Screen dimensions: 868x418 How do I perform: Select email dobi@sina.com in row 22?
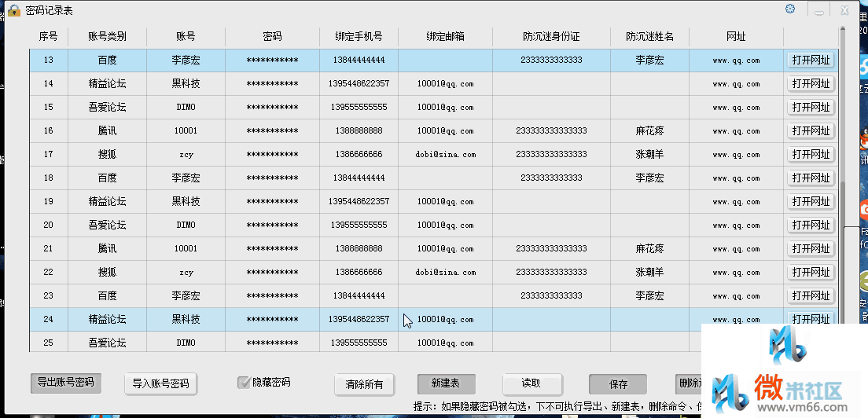pos(446,272)
